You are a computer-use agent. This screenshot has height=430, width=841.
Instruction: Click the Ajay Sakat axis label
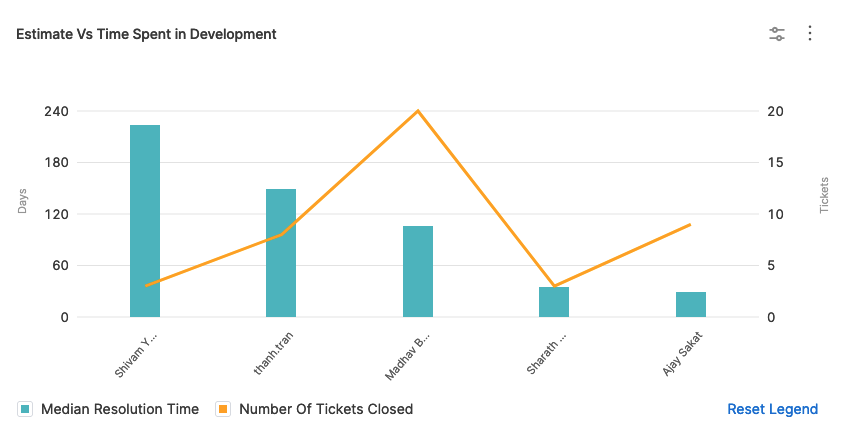[x=683, y=353]
